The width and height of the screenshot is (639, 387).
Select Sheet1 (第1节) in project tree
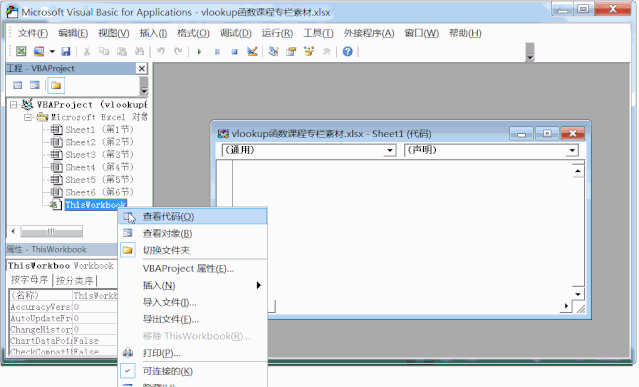tap(99, 130)
